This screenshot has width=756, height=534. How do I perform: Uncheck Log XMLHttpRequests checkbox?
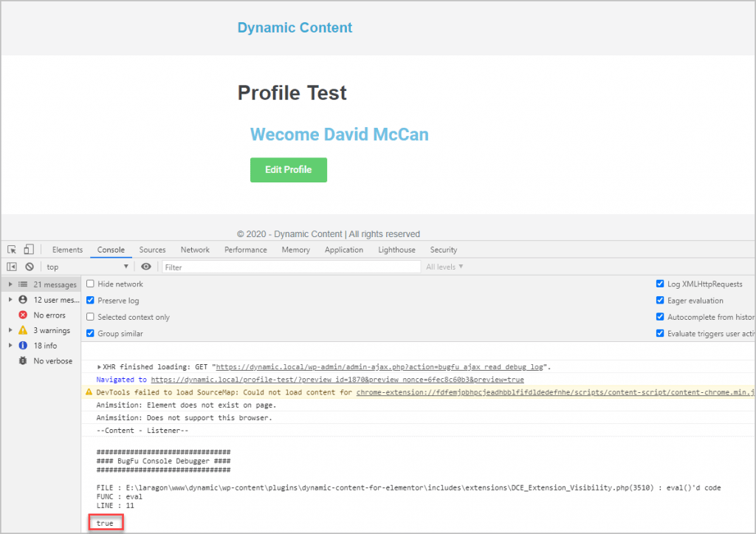(660, 284)
